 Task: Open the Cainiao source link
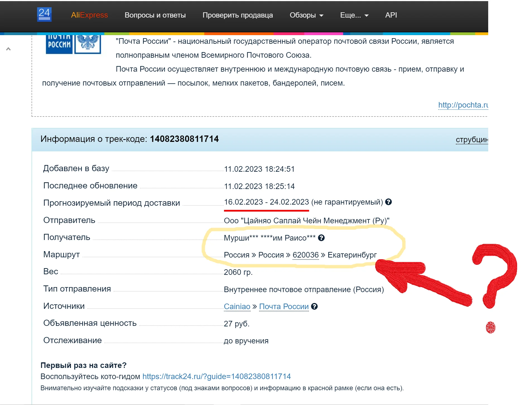[237, 306]
